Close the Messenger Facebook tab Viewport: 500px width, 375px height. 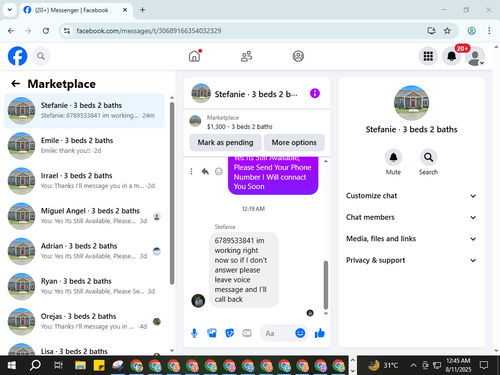click(x=125, y=10)
